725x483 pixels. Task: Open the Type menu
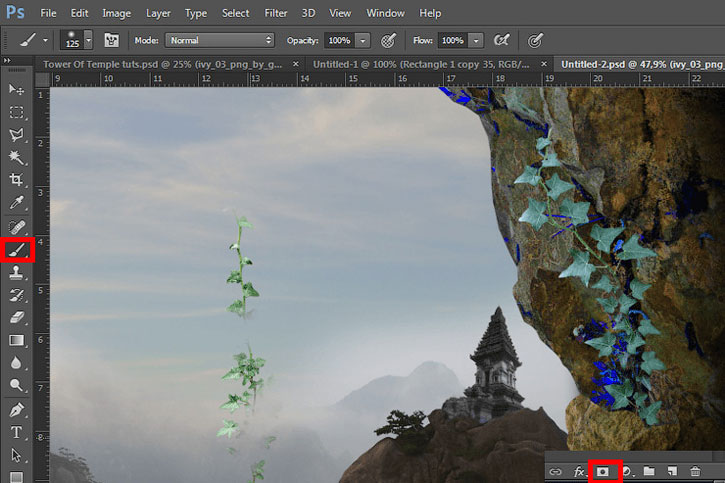click(196, 13)
